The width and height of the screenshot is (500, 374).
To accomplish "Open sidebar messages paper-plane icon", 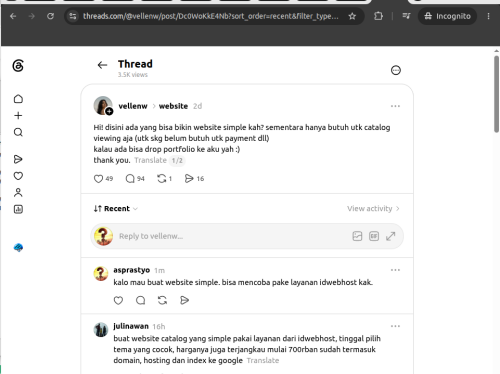I will pos(18,159).
